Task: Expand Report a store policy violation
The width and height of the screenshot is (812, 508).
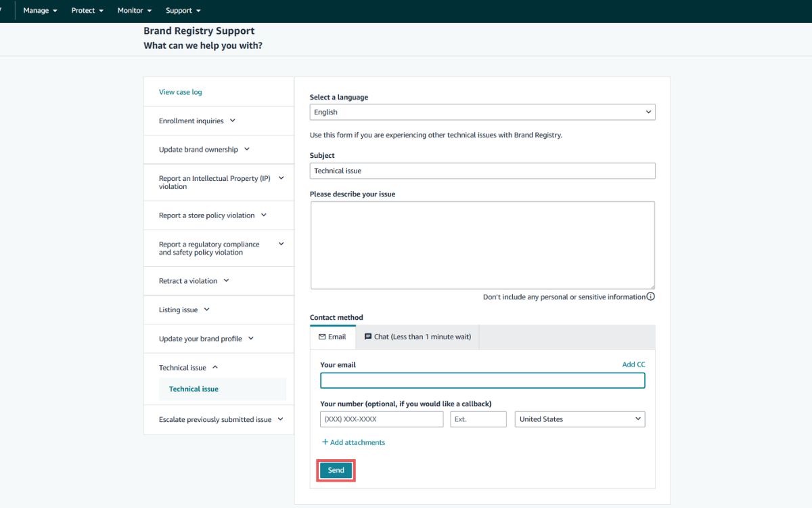Action: click(219, 215)
